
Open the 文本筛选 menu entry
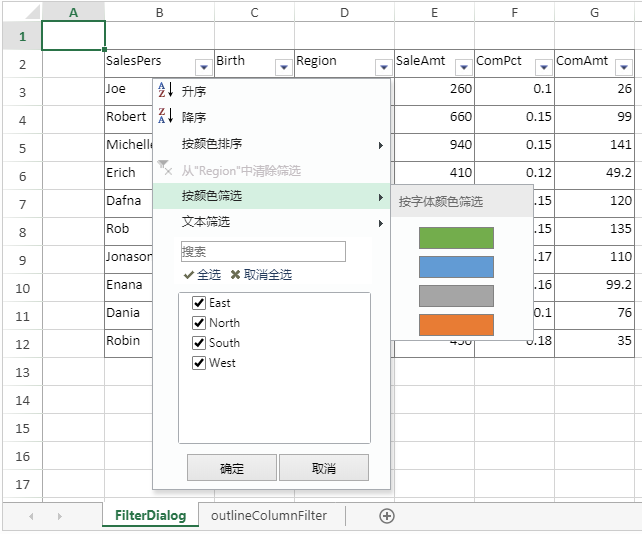click(271, 222)
